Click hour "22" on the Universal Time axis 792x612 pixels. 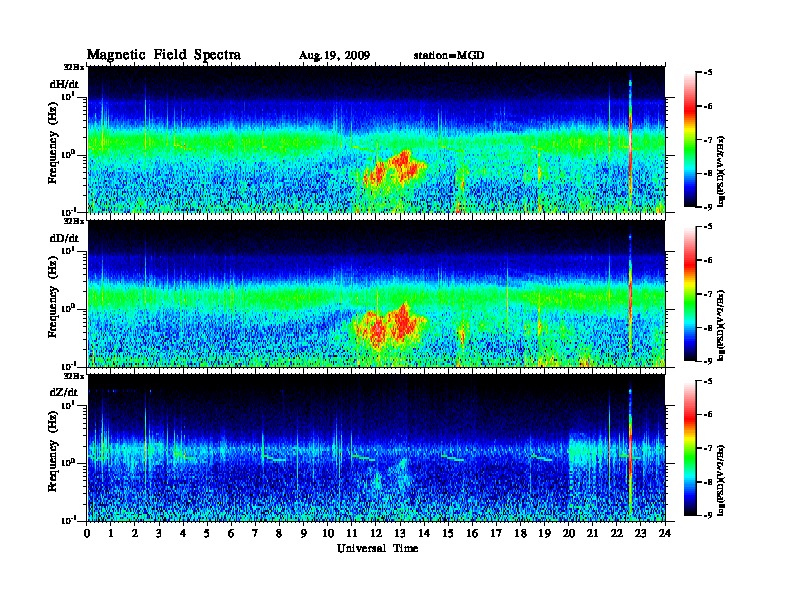(x=616, y=533)
